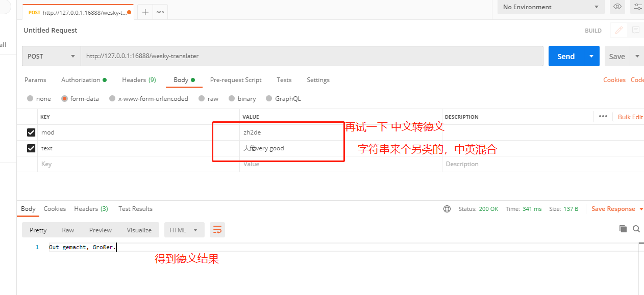Viewport: 644px width, 295px height.
Task: Switch to the Headers (9) request tab
Action: pos(139,80)
